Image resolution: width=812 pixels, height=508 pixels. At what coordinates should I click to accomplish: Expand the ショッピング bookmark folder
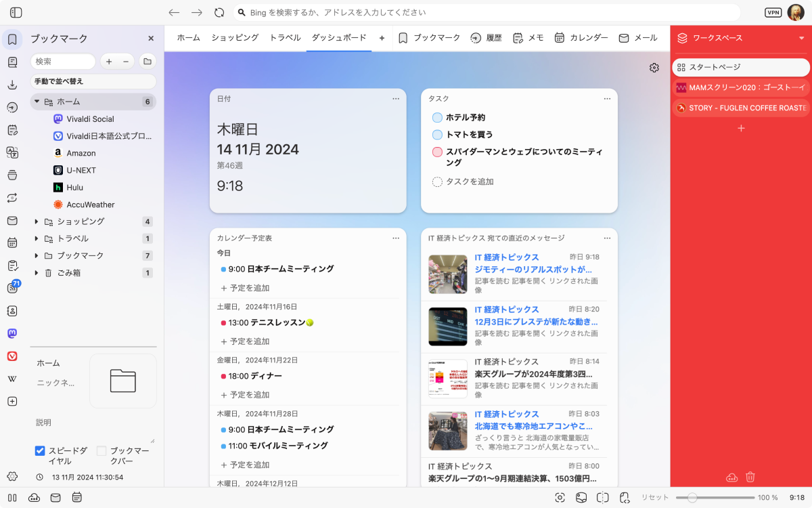pyautogui.click(x=37, y=221)
